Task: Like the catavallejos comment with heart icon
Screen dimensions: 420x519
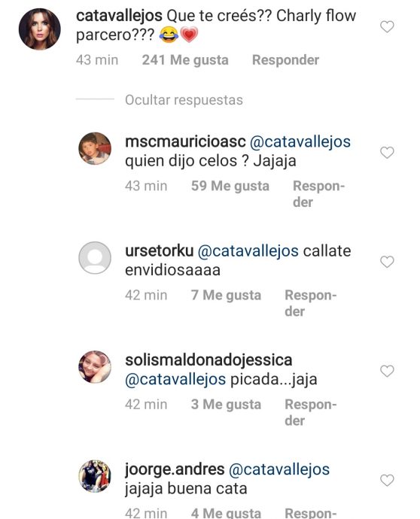Action: tap(387, 27)
